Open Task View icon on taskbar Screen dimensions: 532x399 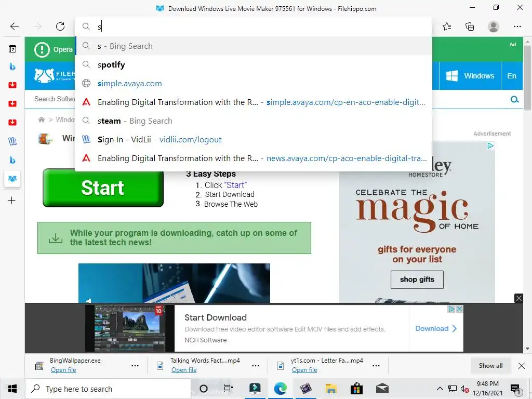(x=229, y=389)
